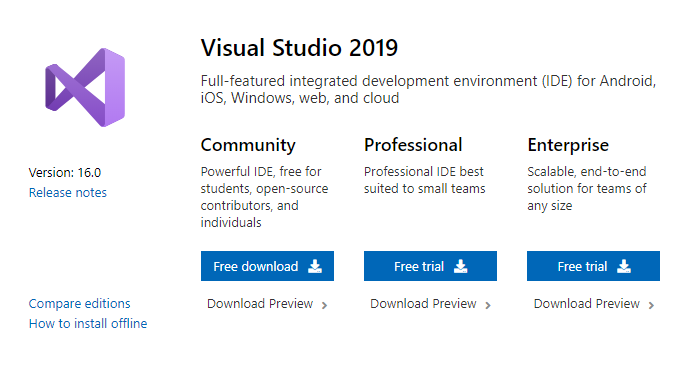Start the Professional edition Free trial

430,266
